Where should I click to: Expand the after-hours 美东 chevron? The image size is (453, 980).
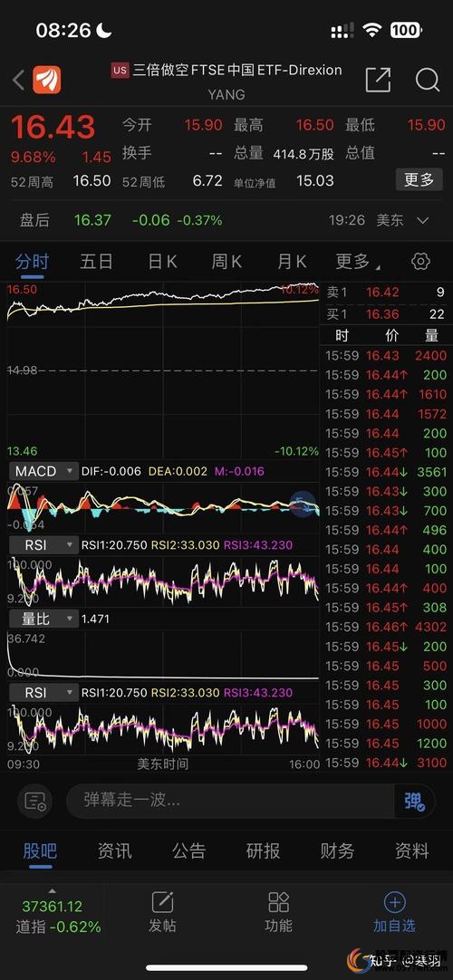click(x=423, y=221)
